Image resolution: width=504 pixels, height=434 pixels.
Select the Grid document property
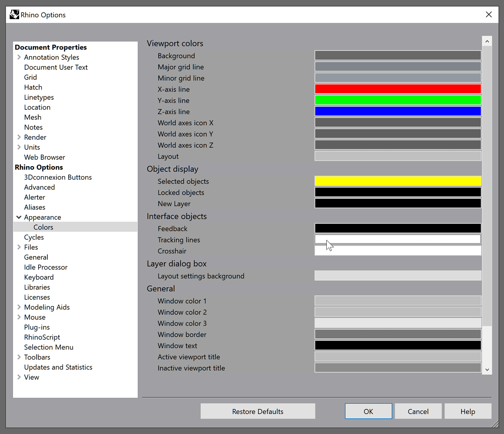(30, 77)
